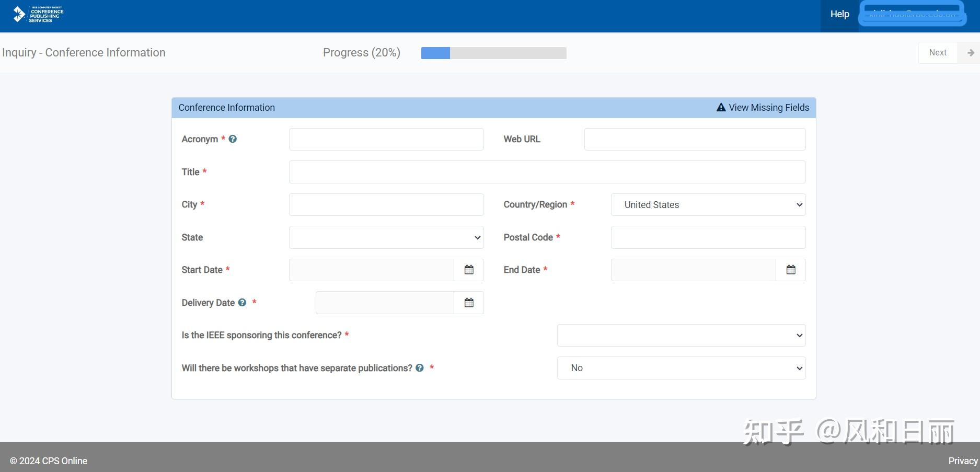The image size is (980, 472).
Task: Click the Start Date text field
Action: 372,270
